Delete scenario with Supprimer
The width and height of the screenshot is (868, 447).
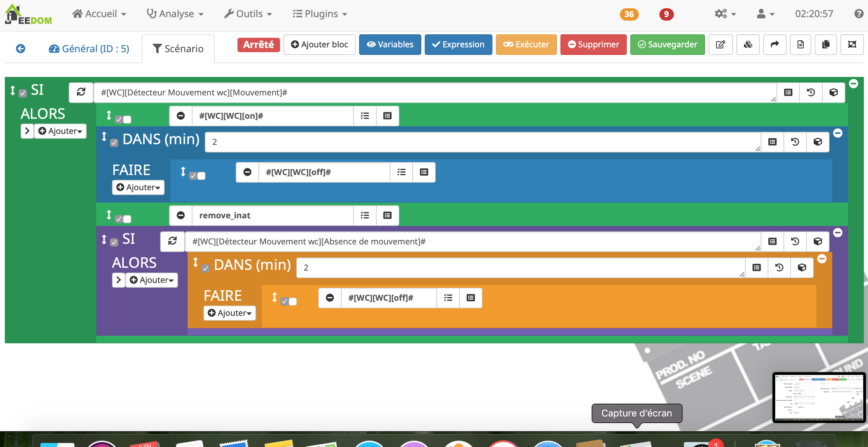(593, 45)
